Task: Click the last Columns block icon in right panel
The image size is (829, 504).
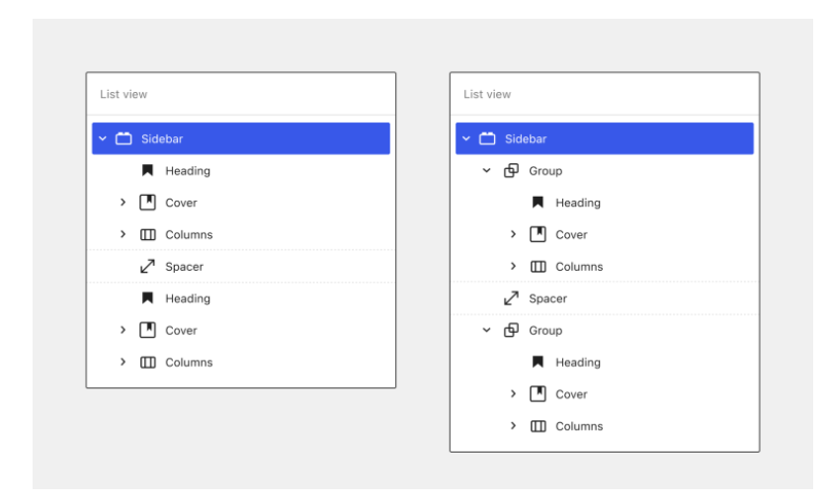Action: pos(539,426)
